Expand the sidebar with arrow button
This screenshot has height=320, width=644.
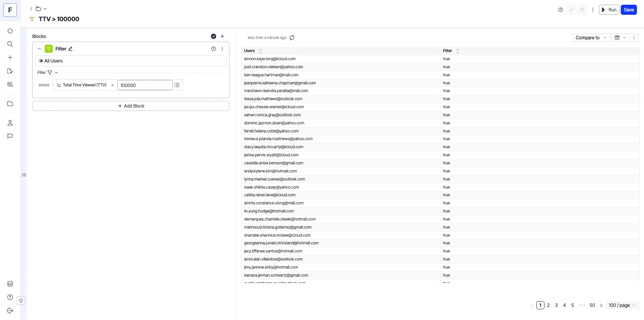point(21,301)
